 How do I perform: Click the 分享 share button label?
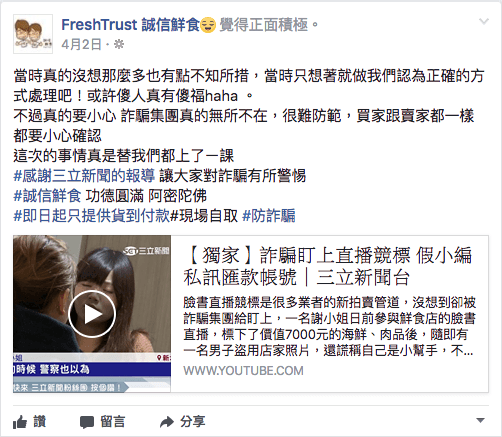click(192, 422)
